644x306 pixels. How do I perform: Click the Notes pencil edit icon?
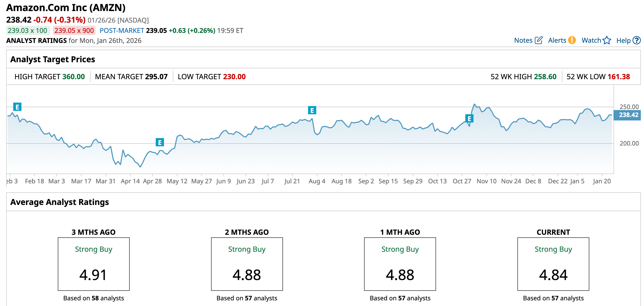click(538, 40)
